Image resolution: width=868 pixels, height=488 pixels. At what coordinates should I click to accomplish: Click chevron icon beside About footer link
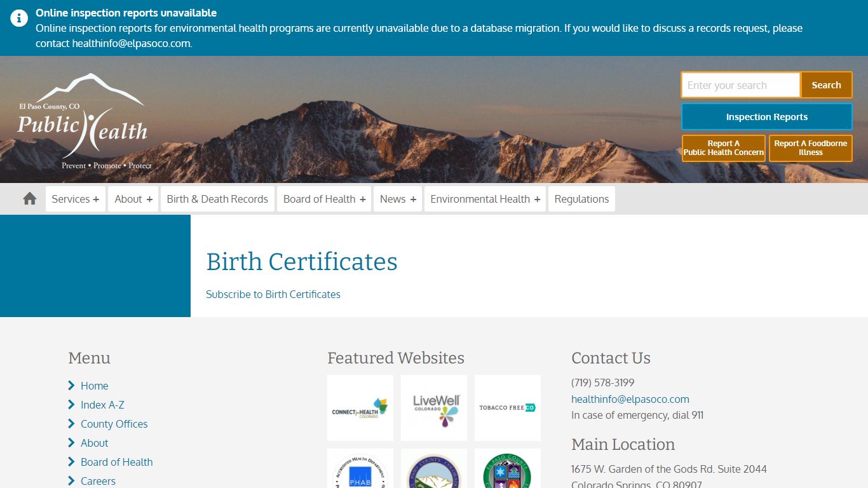(x=71, y=443)
